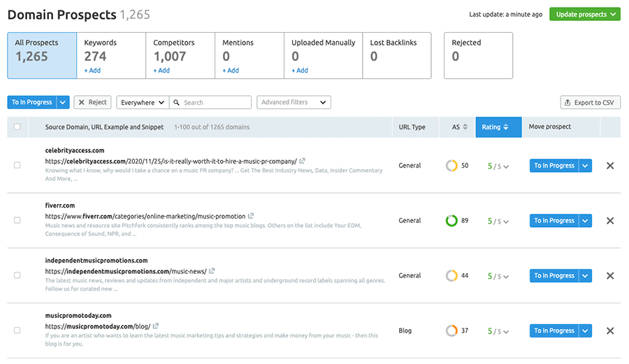Click authority score ring for musicpromotoday.com

coord(451,330)
